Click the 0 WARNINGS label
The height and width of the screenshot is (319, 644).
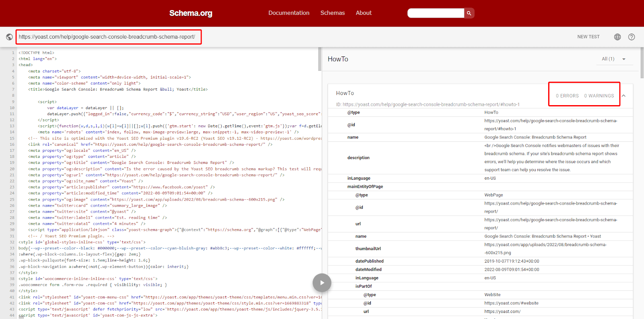point(599,96)
